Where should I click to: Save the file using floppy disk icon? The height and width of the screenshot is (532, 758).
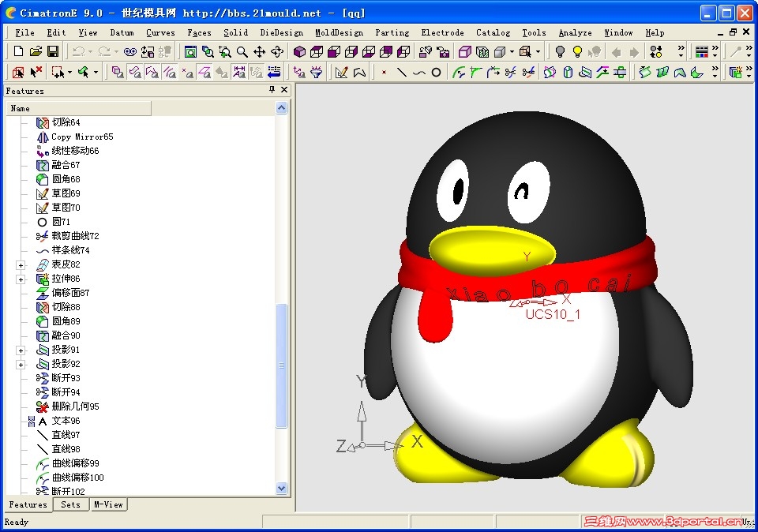53,52
